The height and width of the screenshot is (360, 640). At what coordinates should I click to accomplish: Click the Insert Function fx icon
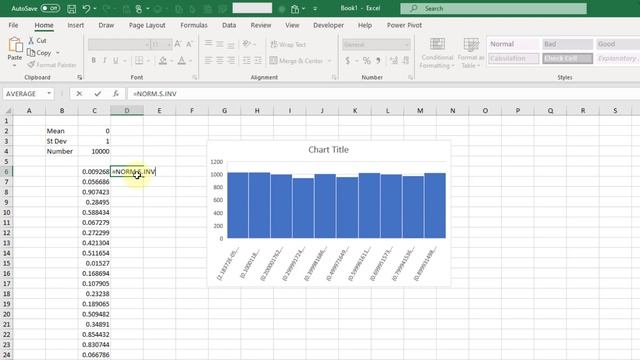click(116, 93)
